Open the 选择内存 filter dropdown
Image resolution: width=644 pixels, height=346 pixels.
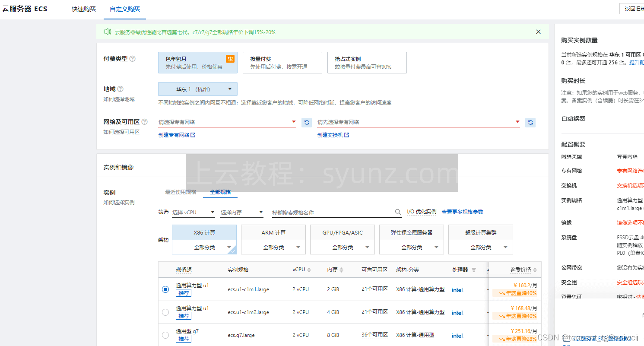tap(242, 212)
